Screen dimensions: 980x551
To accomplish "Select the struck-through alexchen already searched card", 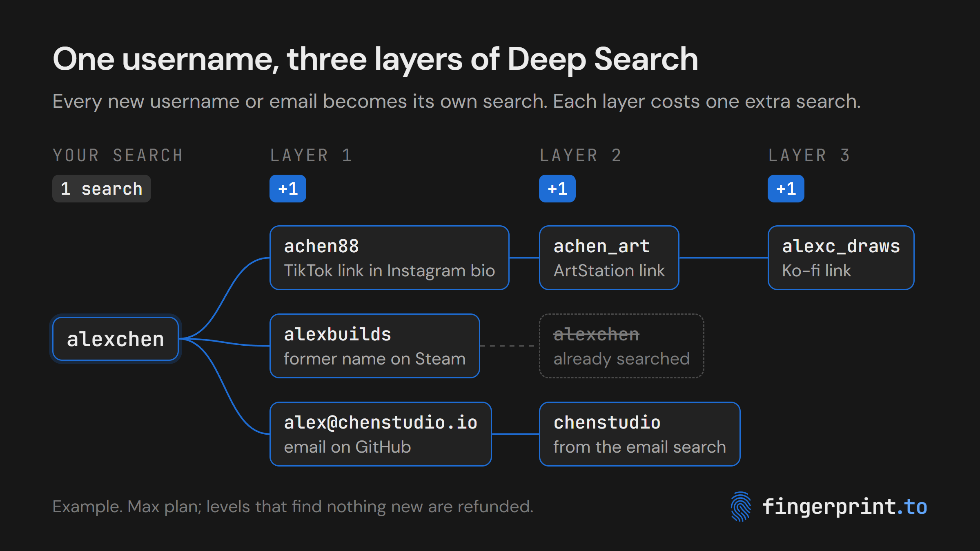I will 621,346.
